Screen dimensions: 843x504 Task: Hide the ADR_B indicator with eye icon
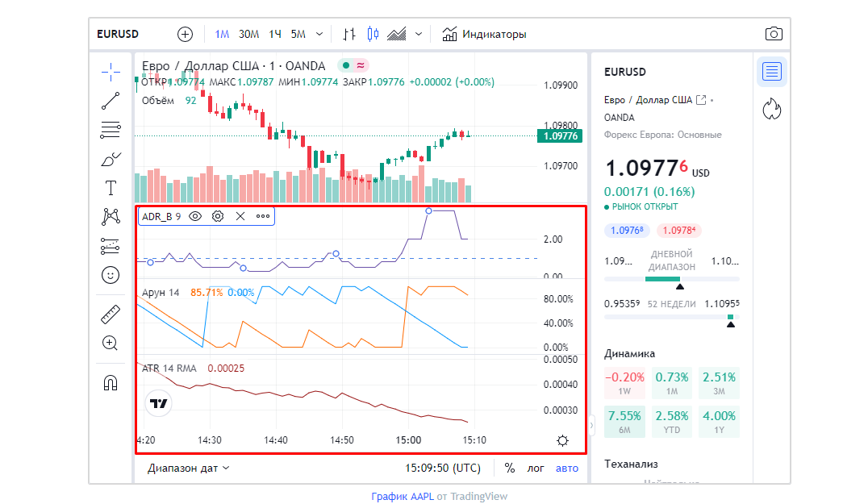(195, 216)
